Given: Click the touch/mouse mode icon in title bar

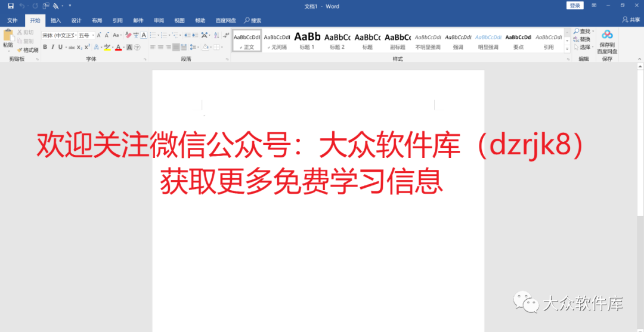Looking at the screenshot, I should (x=46, y=6).
